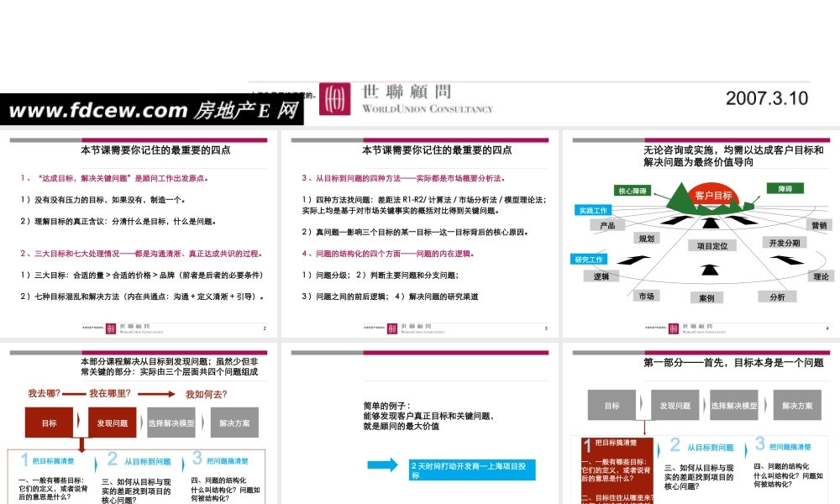840x504 pixels.
Task: Click the red 发现问题 process box
Action: click(112, 423)
